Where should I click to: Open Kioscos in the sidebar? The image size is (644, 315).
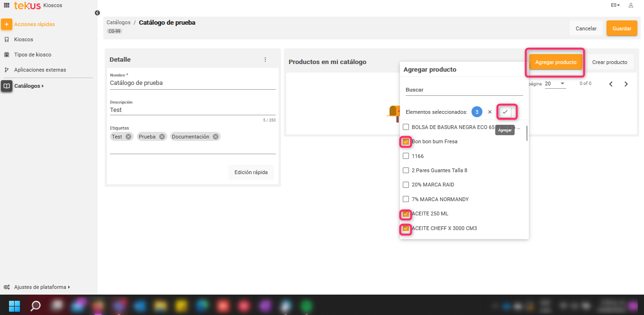click(24, 39)
